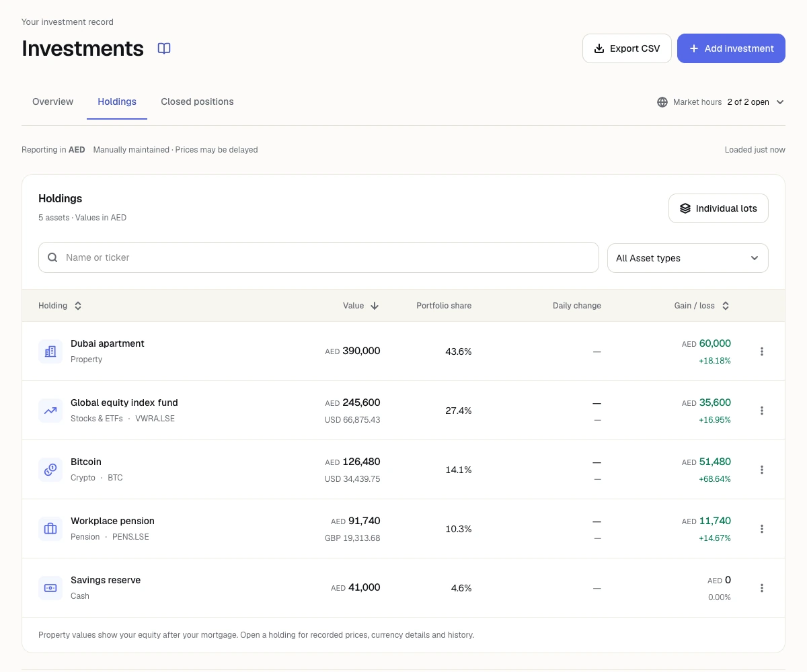Expand the Market hours chevron
Image resolution: width=807 pixels, height=672 pixels.
780,102
